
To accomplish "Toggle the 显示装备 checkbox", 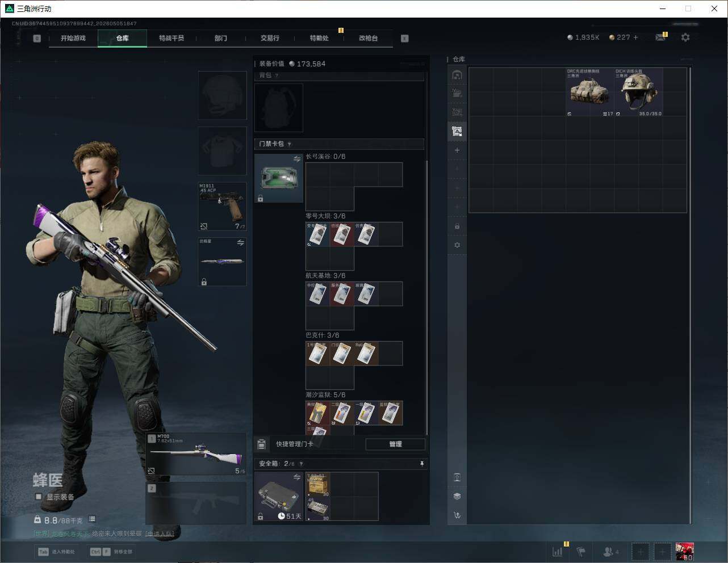I will point(39,497).
